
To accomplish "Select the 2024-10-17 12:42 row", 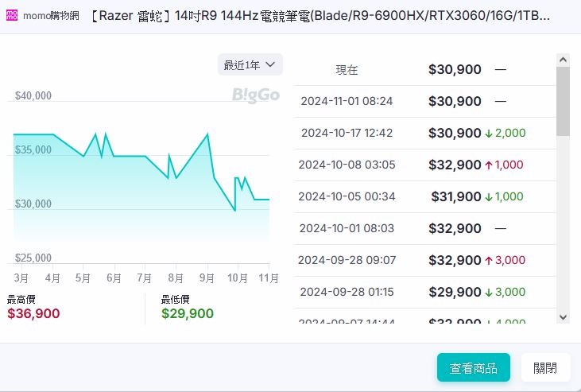I will click(x=425, y=133).
